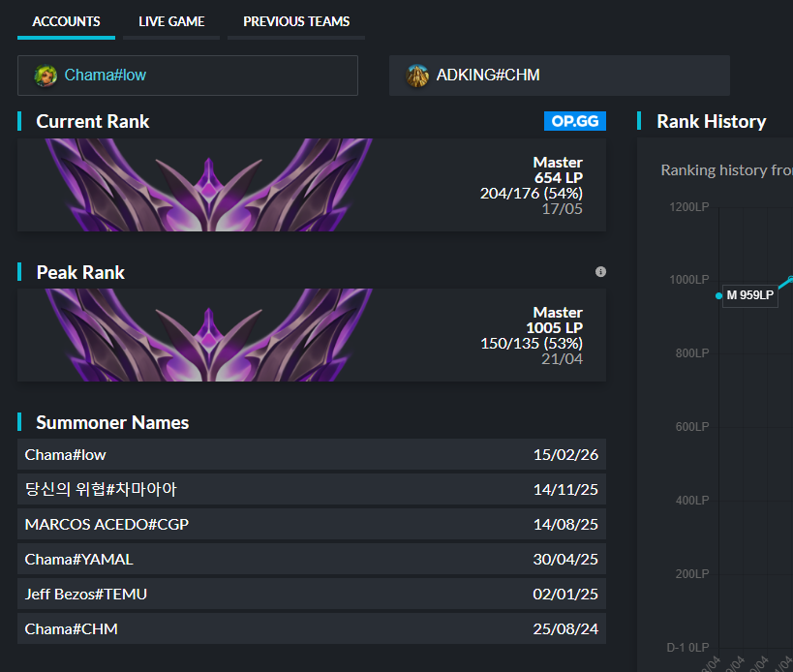Click the 654 LP current rank value
Image resolution: width=793 pixels, height=672 pixels.
point(559,178)
